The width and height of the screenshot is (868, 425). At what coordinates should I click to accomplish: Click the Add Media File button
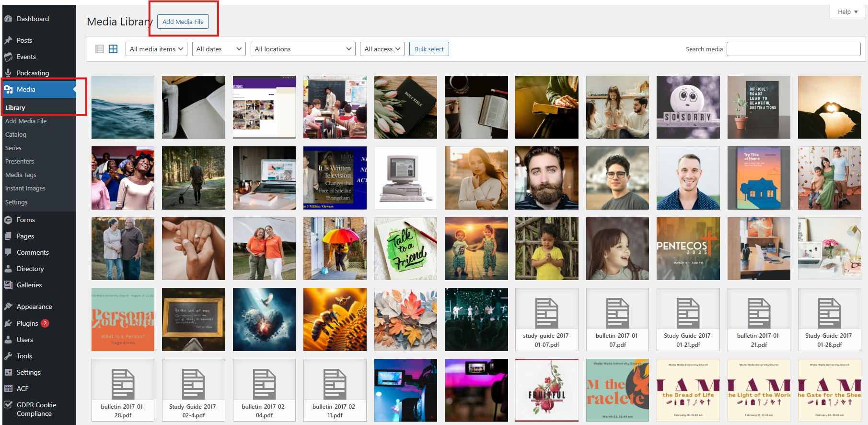click(x=183, y=22)
